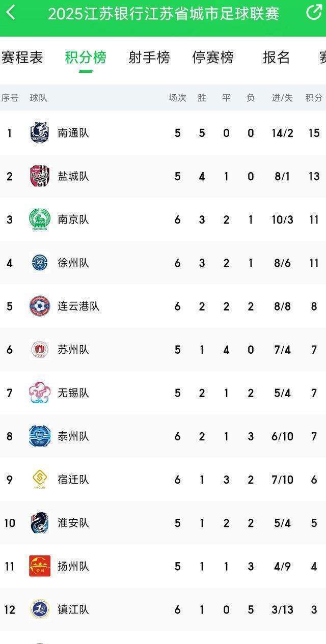Open 宿迁队 team name link
326x644 pixels.
73,480
